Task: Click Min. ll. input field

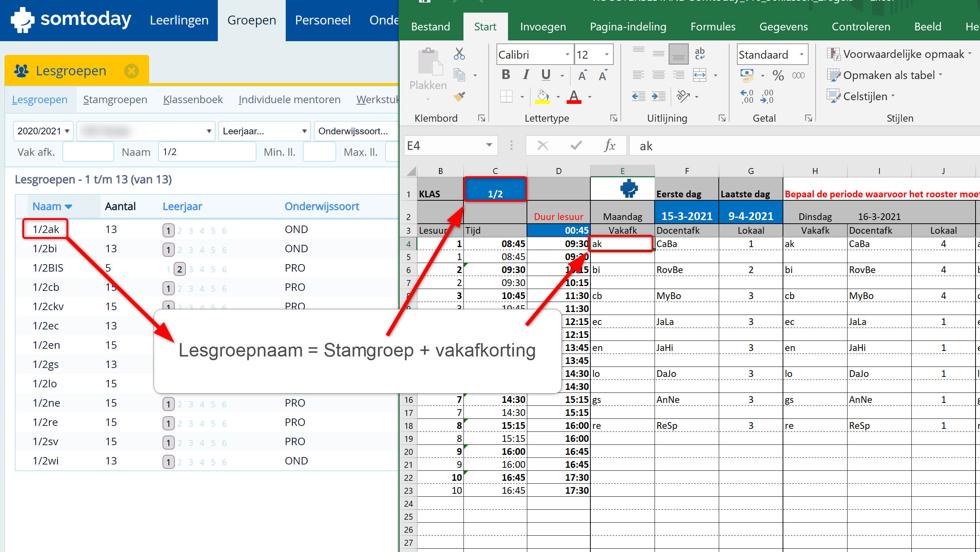Action: (319, 151)
